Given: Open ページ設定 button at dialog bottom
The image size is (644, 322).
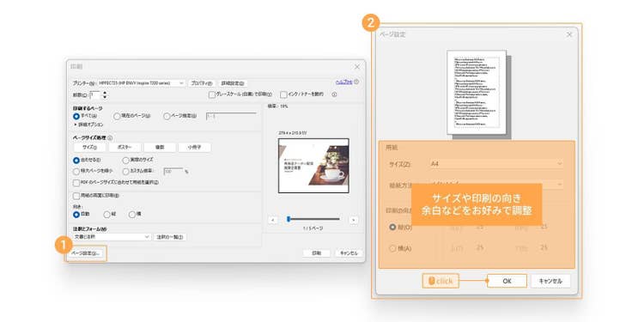Looking at the screenshot, I should coord(85,253).
